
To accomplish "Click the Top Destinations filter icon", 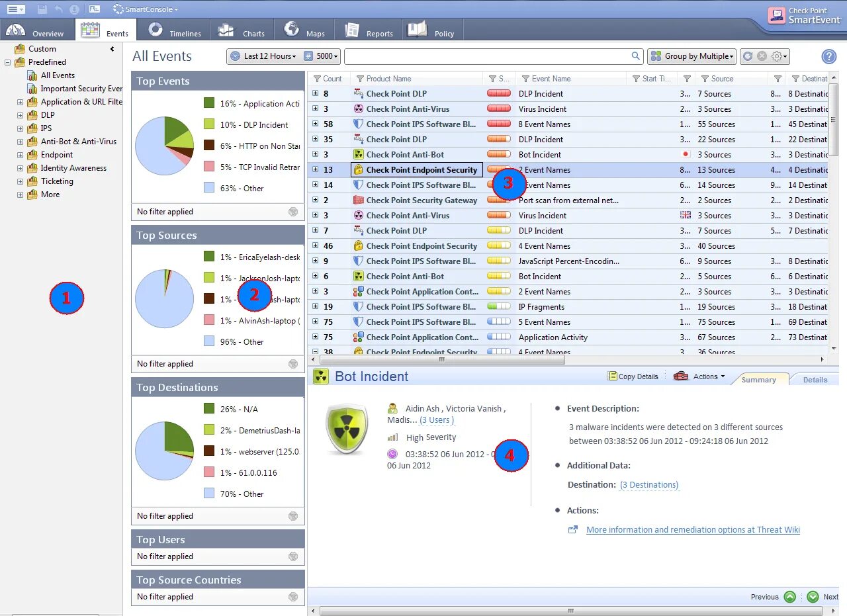I will tap(293, 516).
